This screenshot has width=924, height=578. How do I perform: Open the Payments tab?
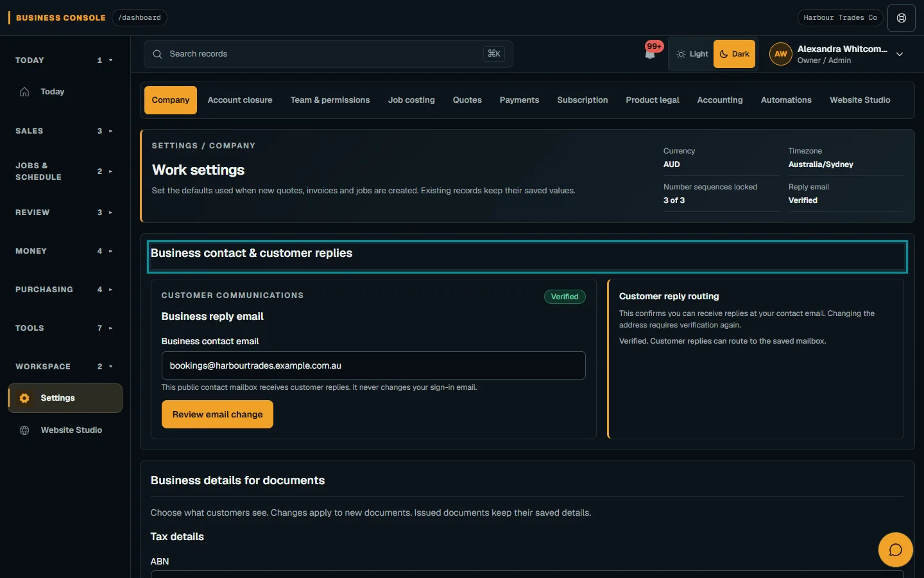click(519, 100)
